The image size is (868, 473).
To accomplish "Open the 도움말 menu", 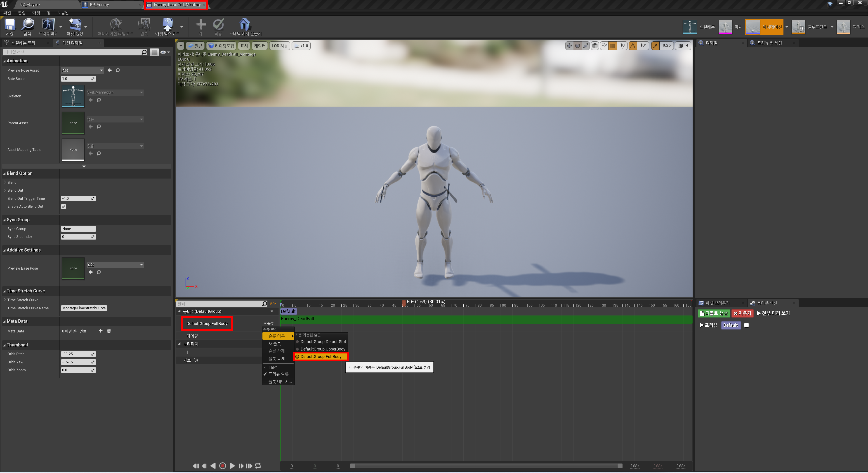I will click(63, 13).
